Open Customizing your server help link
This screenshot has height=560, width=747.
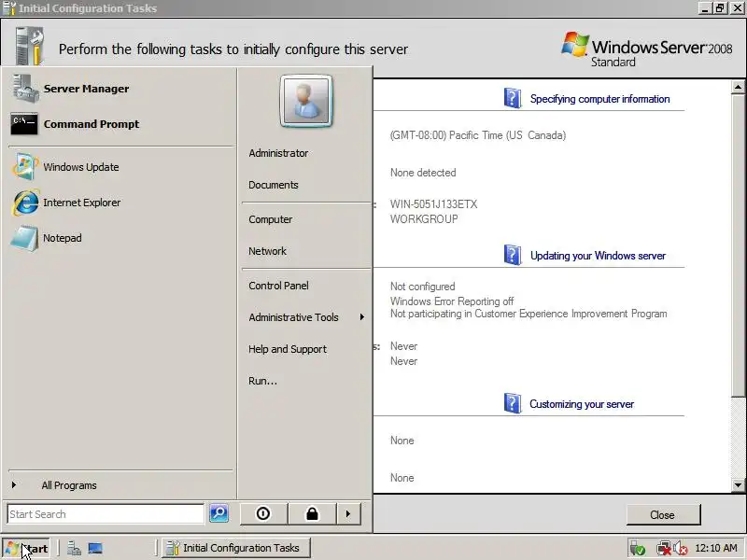point(582,404)
